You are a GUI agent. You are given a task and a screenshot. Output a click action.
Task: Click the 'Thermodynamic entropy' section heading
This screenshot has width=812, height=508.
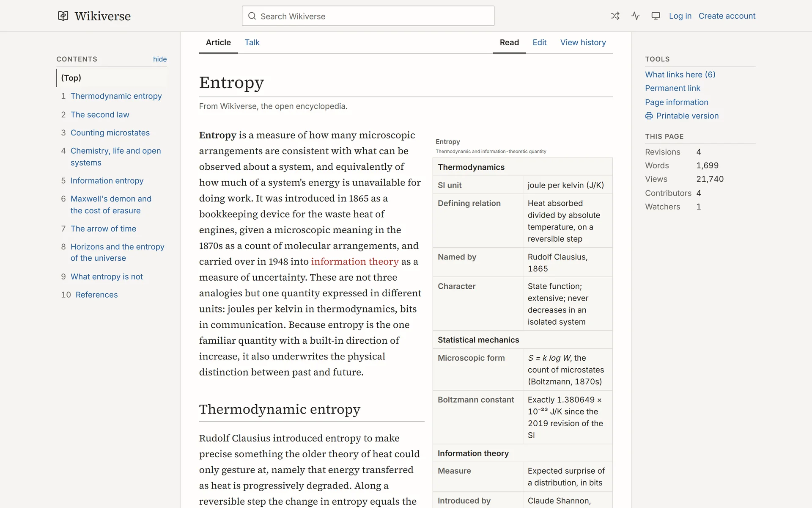click(280, 409)
